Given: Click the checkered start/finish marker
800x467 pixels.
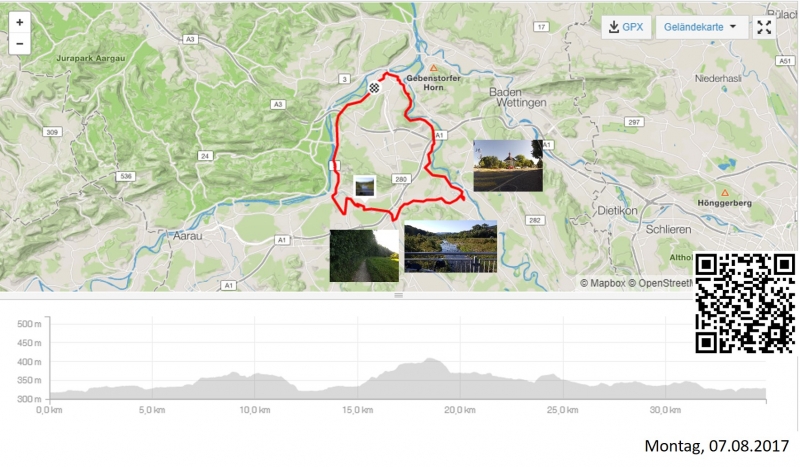Looking at the screenshot, I should point(374,88).
